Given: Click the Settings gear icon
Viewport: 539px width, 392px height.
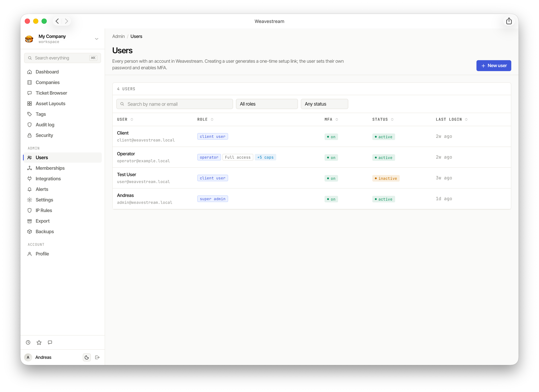Looking at the screenshot, I should point(30,200).
